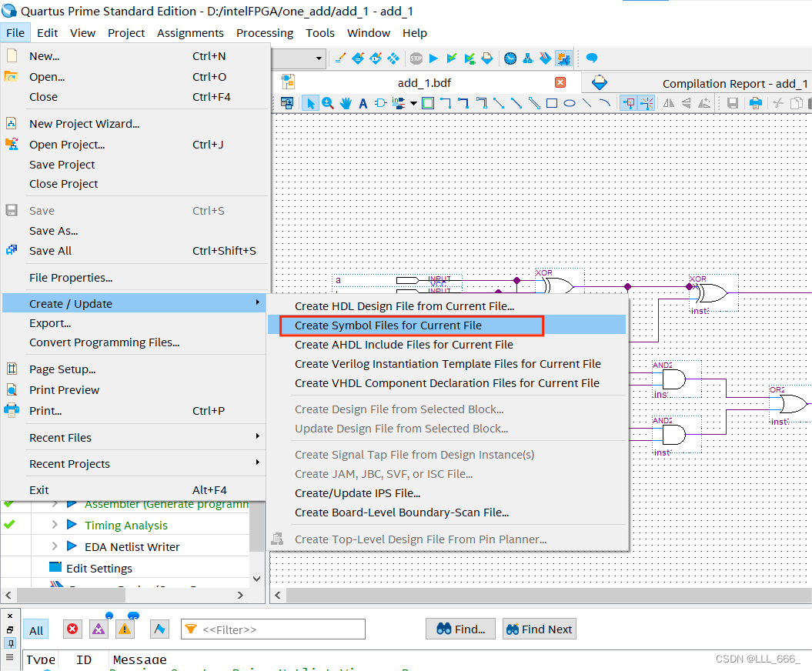Click the Print icon in editor toolbar

click(x=756, y=103)
